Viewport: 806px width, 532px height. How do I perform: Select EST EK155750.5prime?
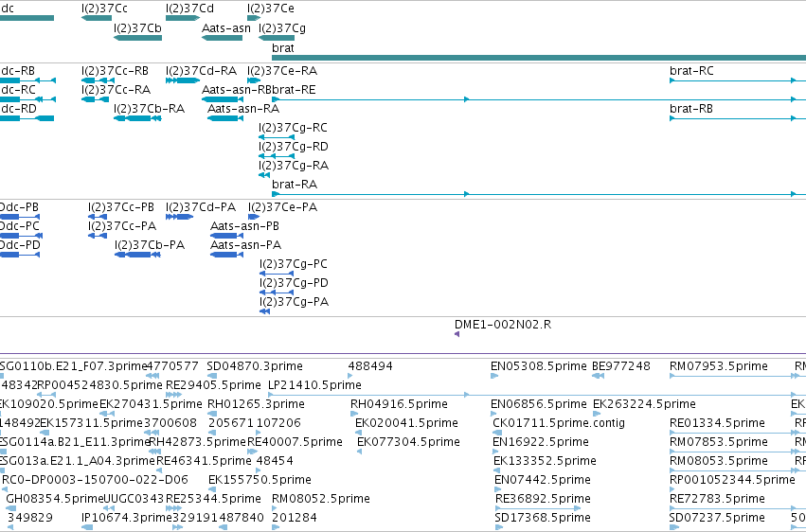pos(212,490)
